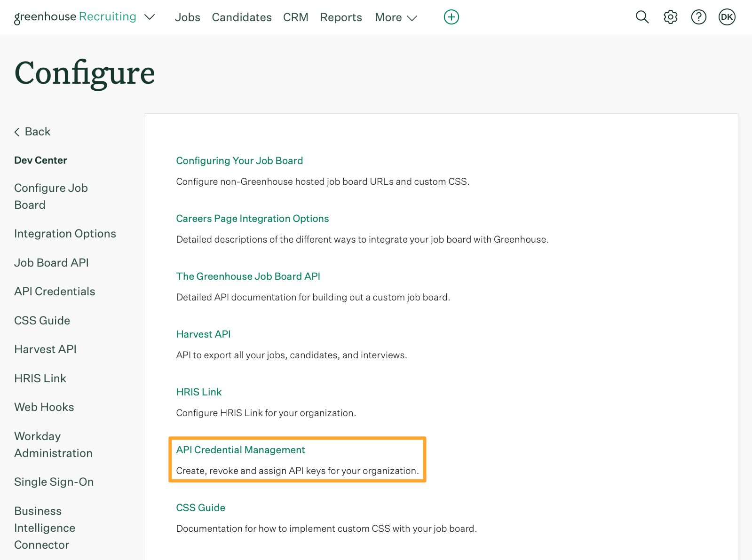Open the HRIS Link main content link
This screenshot has width=752, height=560.
click(x=198, y=392)
